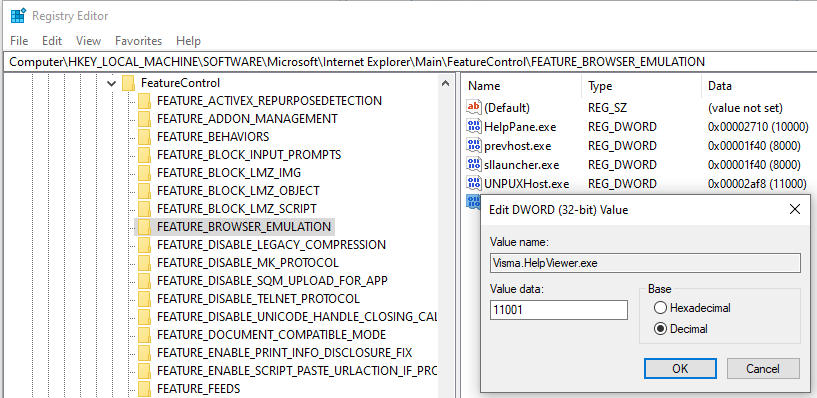Click folder icon of FEATURE_BLOCK_INPUT_PROMPTS

(144, 155)
